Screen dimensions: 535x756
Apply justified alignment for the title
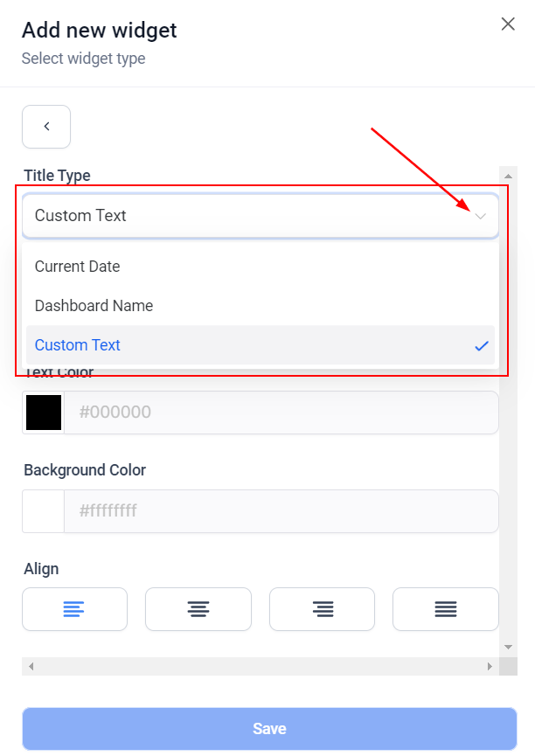(445, 609)
